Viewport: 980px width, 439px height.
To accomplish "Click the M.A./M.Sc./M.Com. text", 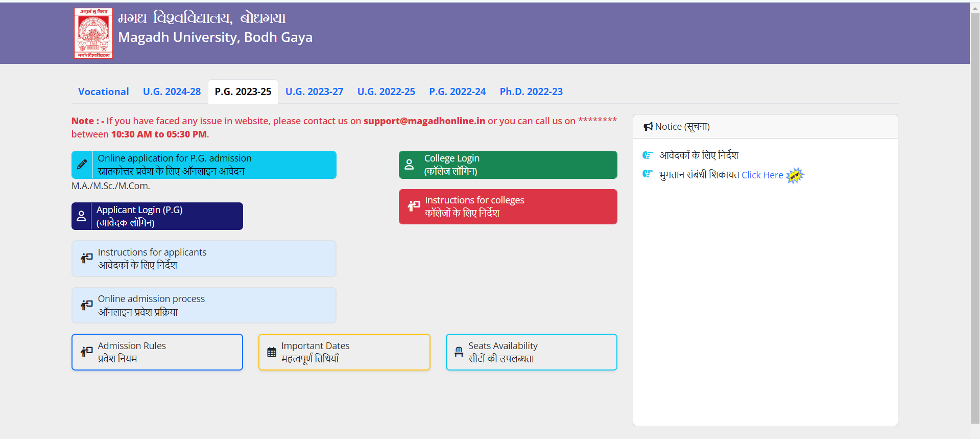I will click(x=111, y=186).
